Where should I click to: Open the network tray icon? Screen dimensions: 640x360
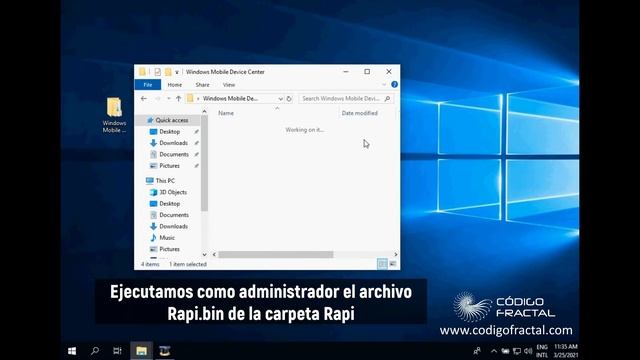(517, 351)
